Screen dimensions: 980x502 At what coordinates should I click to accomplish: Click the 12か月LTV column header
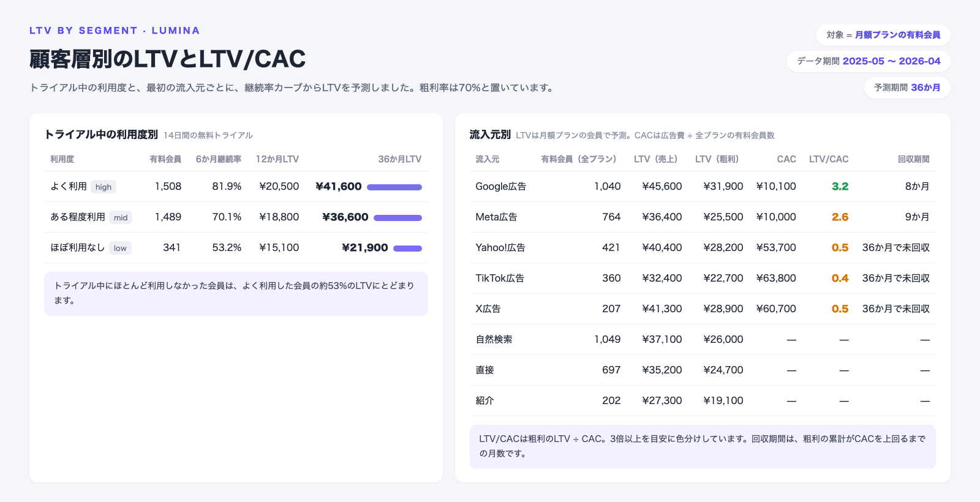[277, 159]
